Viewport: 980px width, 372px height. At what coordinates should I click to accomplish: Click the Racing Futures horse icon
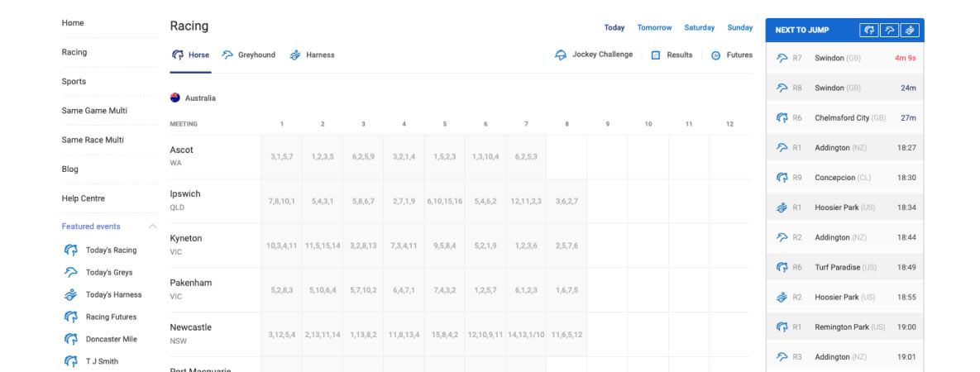coord(70,317)
